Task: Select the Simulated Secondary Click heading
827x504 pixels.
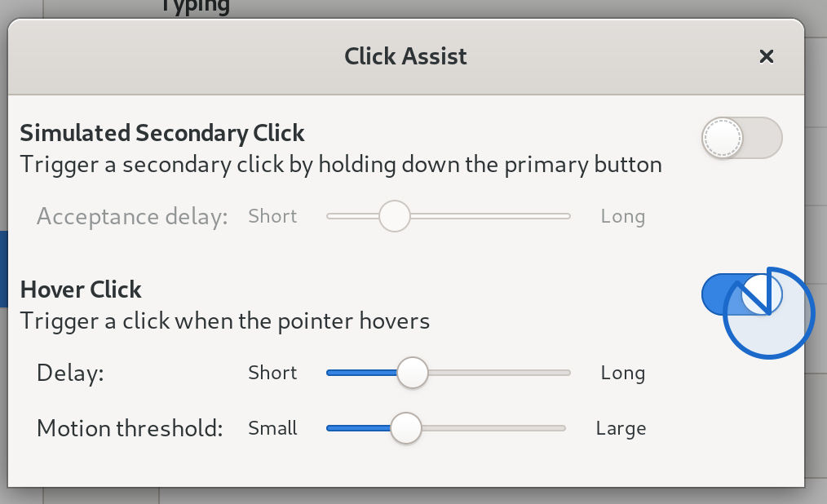Action: (x=162, y=133)
